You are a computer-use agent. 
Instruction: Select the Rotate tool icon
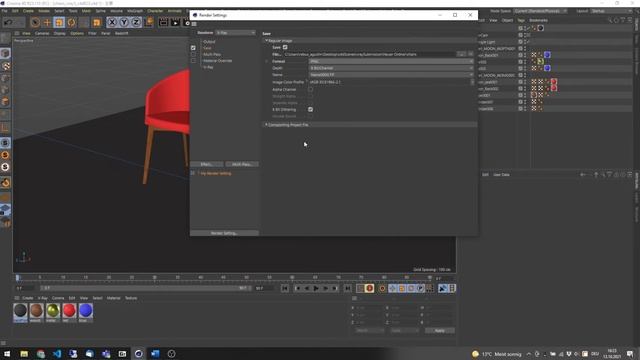pyautogui.click(x=71, y=22)
